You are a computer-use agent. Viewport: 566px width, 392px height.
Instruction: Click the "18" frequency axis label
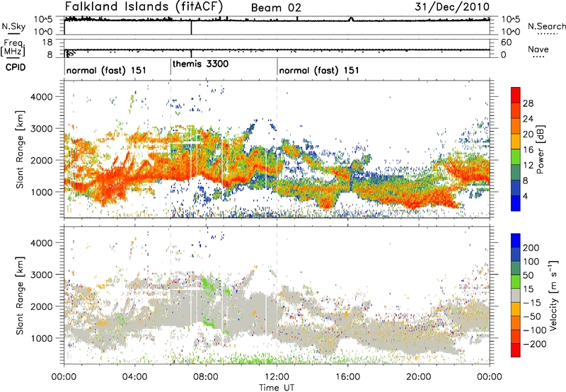point(47,42)
